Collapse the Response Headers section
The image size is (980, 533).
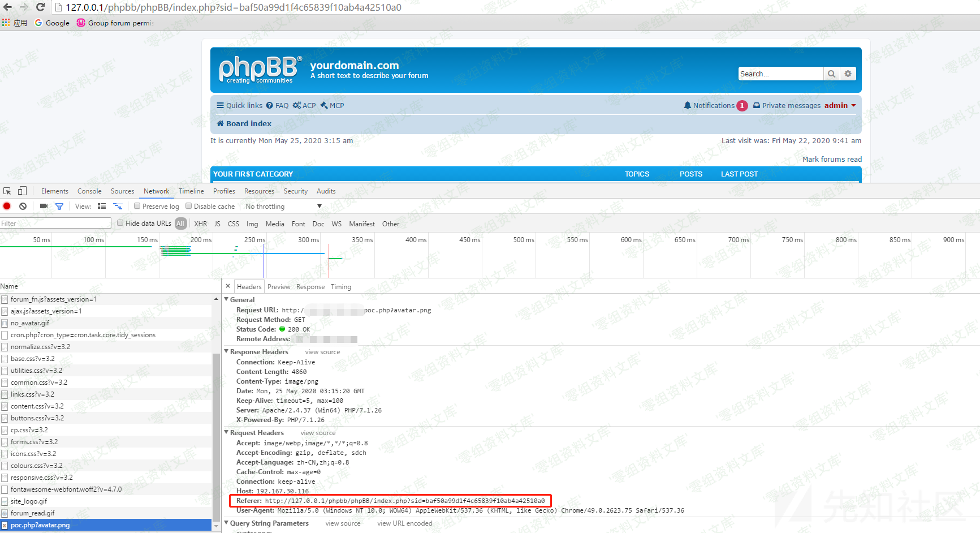(227, 352)
